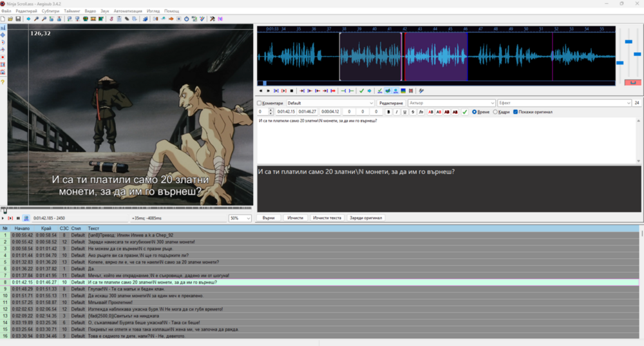Open the Субтитри menu
The image size is (644, 346).
click(x=50, y=11)
